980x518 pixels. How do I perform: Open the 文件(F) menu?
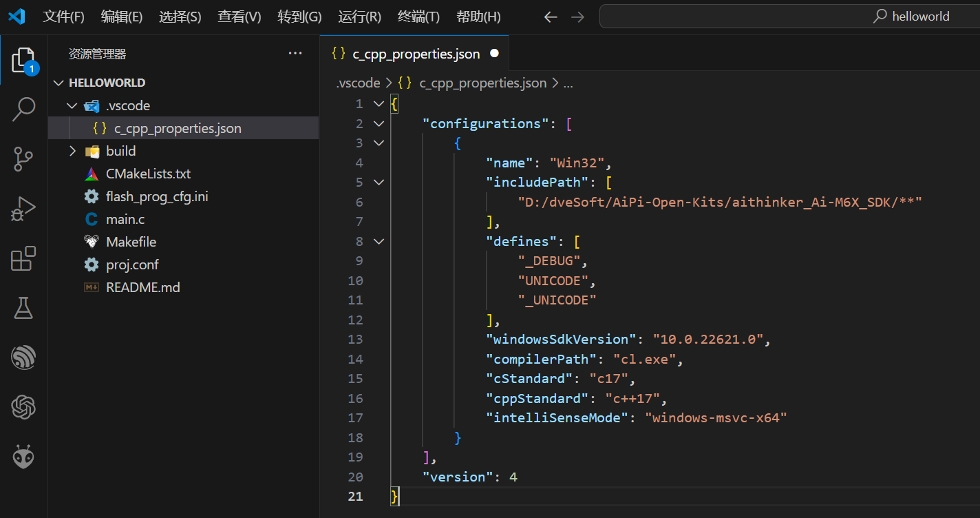pyautogui.click(x=63, y=17)
